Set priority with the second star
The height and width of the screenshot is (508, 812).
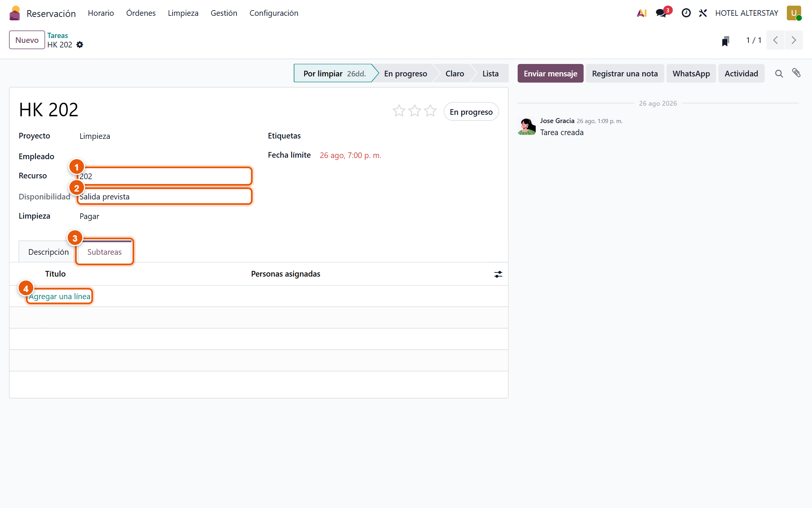click(415, 111)
